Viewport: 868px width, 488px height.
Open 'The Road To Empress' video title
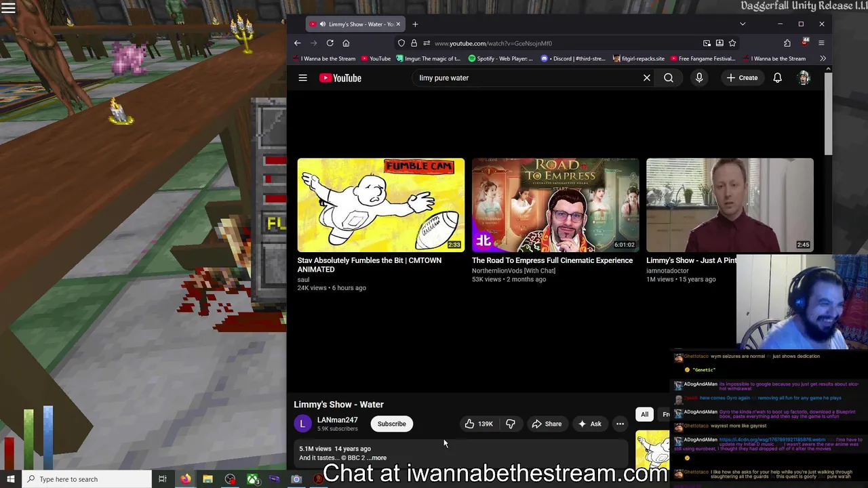(552, 260)
